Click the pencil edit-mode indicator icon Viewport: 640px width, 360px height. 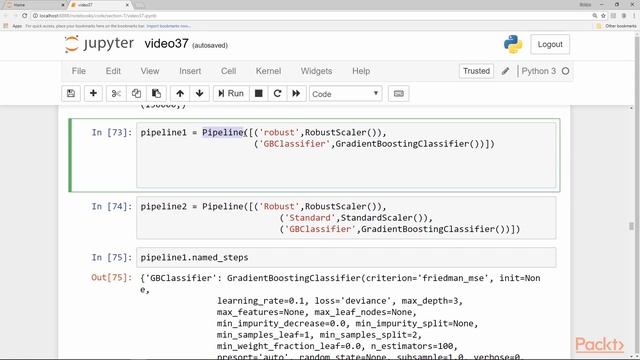pyautogui.click(x=505, y=71)
